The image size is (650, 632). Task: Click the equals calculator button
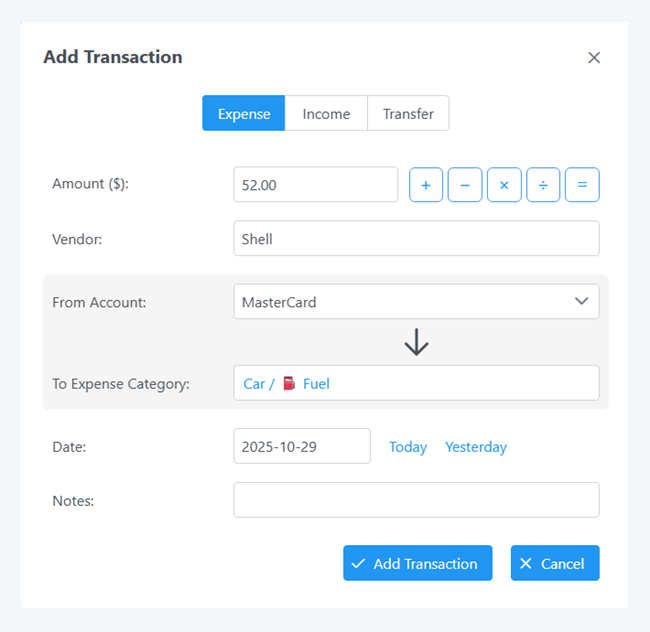582,185
